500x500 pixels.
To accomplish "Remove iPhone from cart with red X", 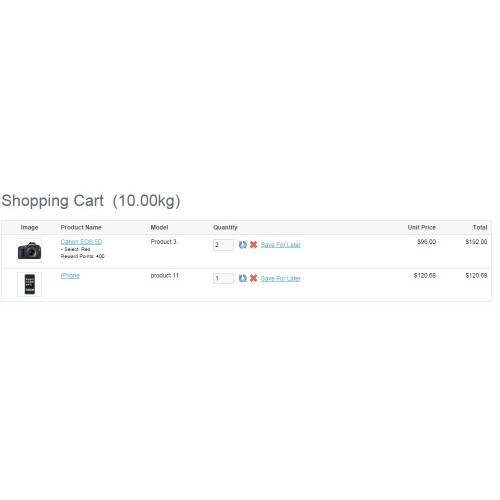I will pos(253,278).
